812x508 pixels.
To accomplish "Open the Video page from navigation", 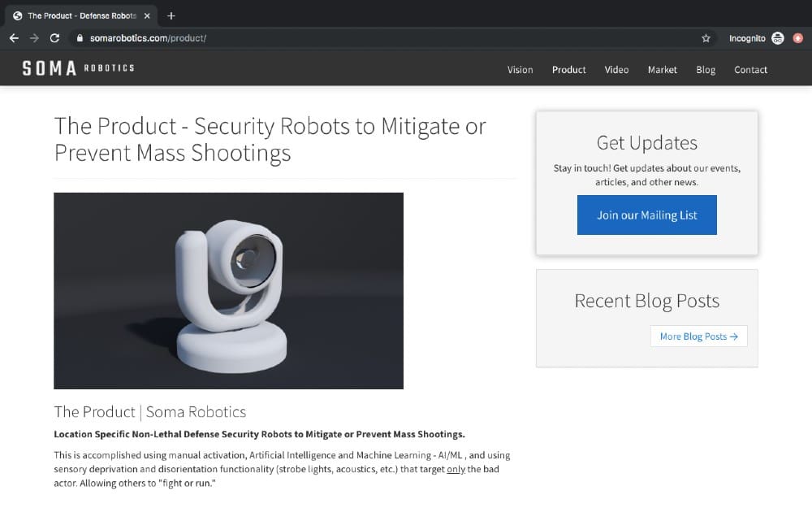I will coord(616,70).
